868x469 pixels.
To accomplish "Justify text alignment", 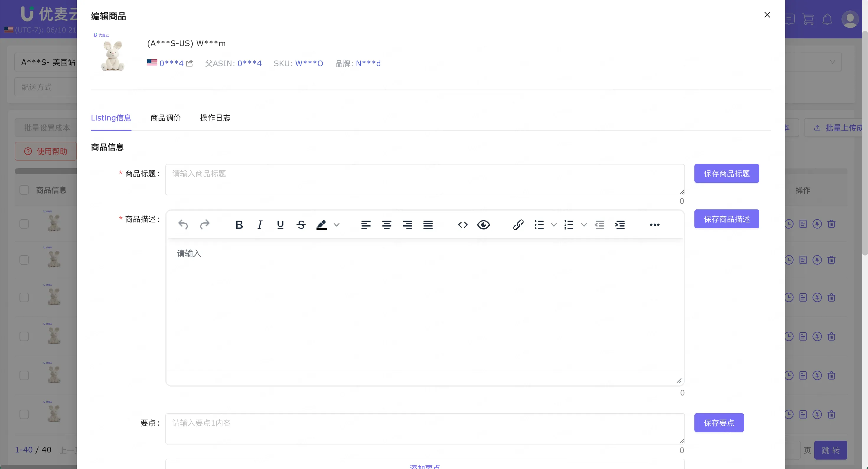I will 428,224.
